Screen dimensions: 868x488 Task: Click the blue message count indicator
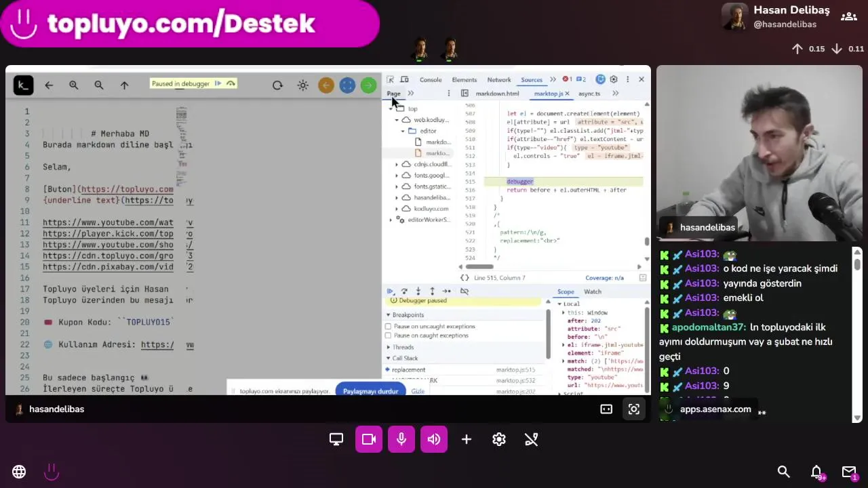[581, 79]
